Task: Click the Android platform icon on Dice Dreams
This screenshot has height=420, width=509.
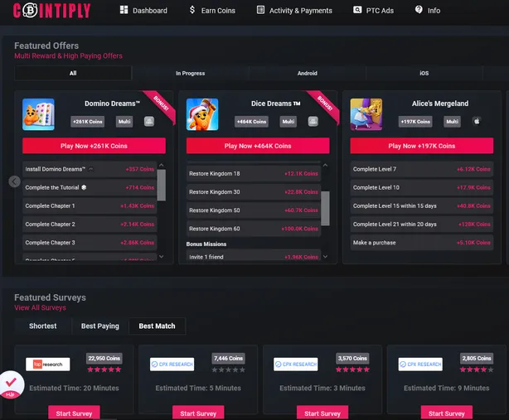Action: coord(313,122)
